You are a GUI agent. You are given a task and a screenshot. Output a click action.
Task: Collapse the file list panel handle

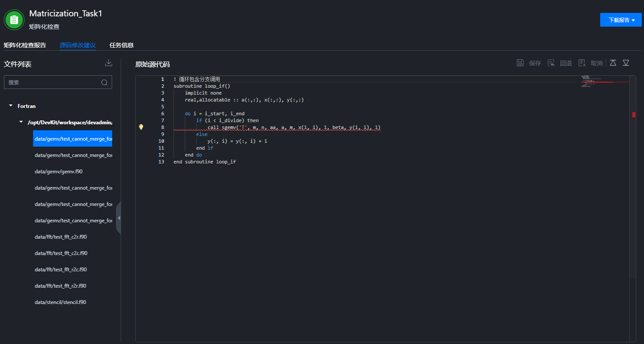[x=119, y=218]
